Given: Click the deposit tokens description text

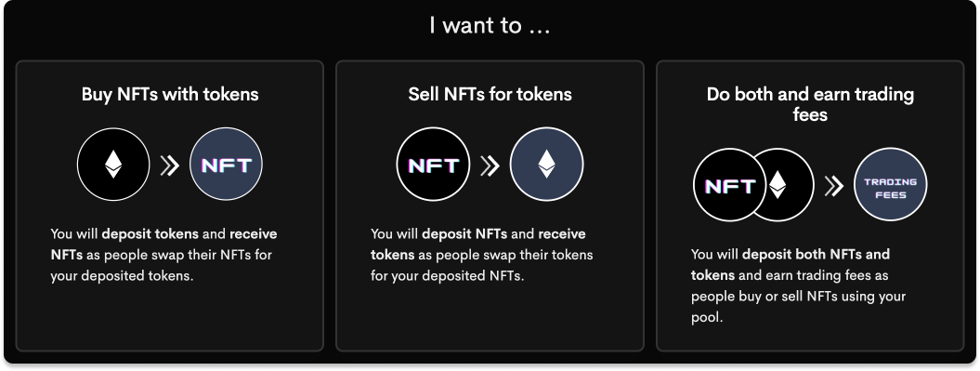Looking at the screenshot, I should [x=163, y=255].
